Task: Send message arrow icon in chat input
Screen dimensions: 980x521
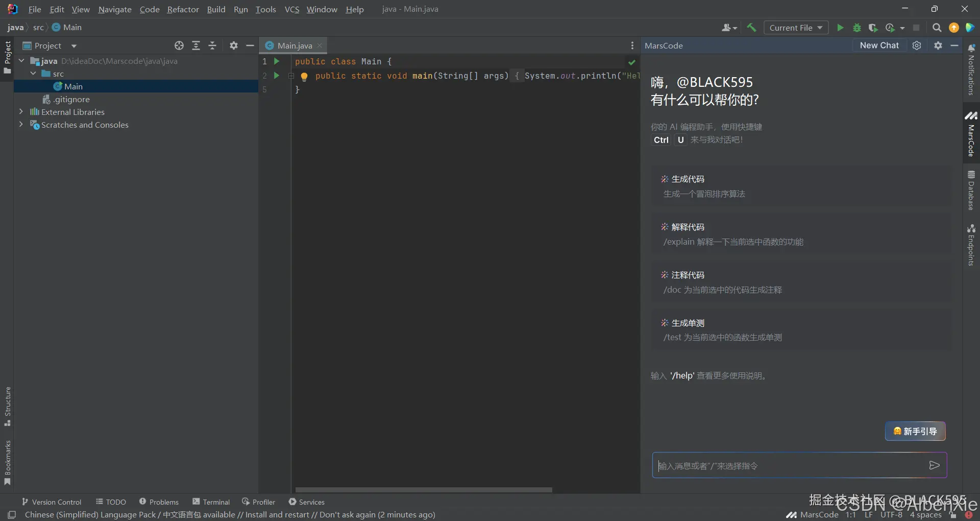Action: [934, 465]
